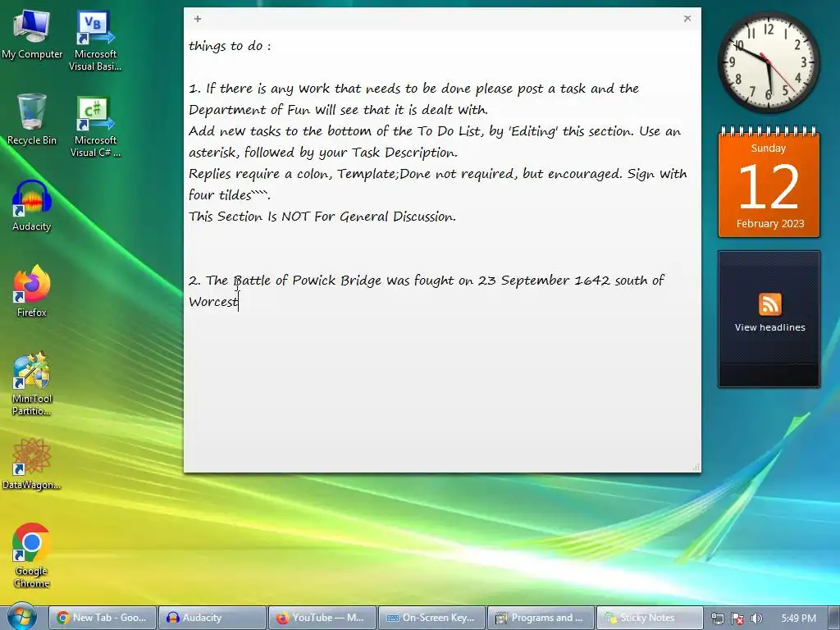The image size is (840, 630).
Task: Click the RSS feed icon in headlines gadget
Action: [x=769, y=304]
